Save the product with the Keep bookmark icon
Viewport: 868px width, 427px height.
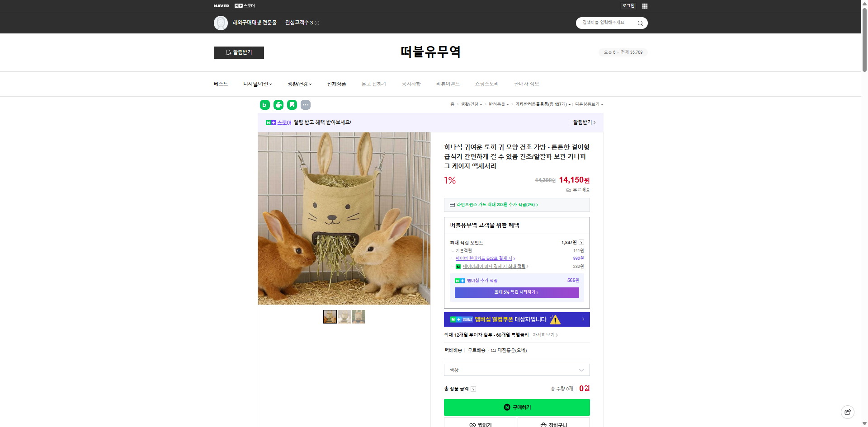tap(292, 104)
